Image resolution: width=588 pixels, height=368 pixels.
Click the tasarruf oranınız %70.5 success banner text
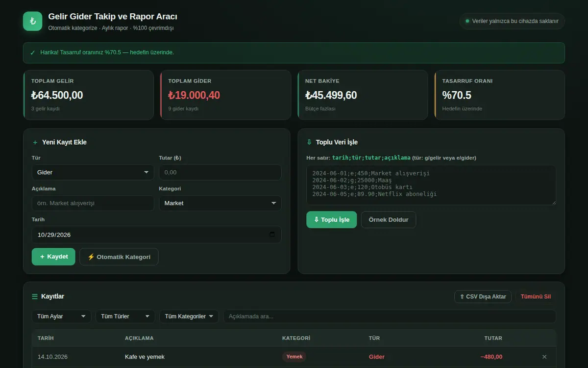point(107,53)
